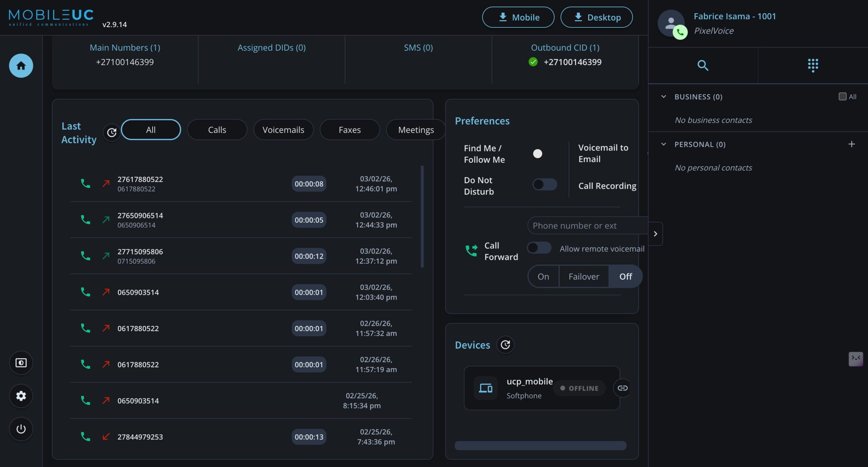Image resolution: width=868 pixels, height=467 pixels.
Task: Click the link icon for ucp_mobile device
Action: [622, 388]
